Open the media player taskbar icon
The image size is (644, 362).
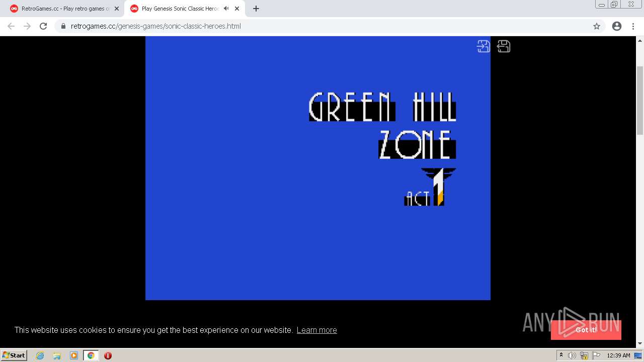click(74, 355)
